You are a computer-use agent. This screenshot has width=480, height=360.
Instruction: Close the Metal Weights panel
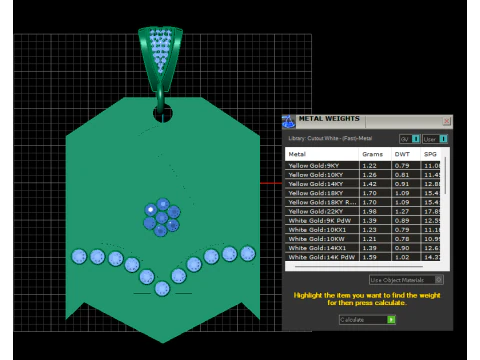(x=447, y=121)
